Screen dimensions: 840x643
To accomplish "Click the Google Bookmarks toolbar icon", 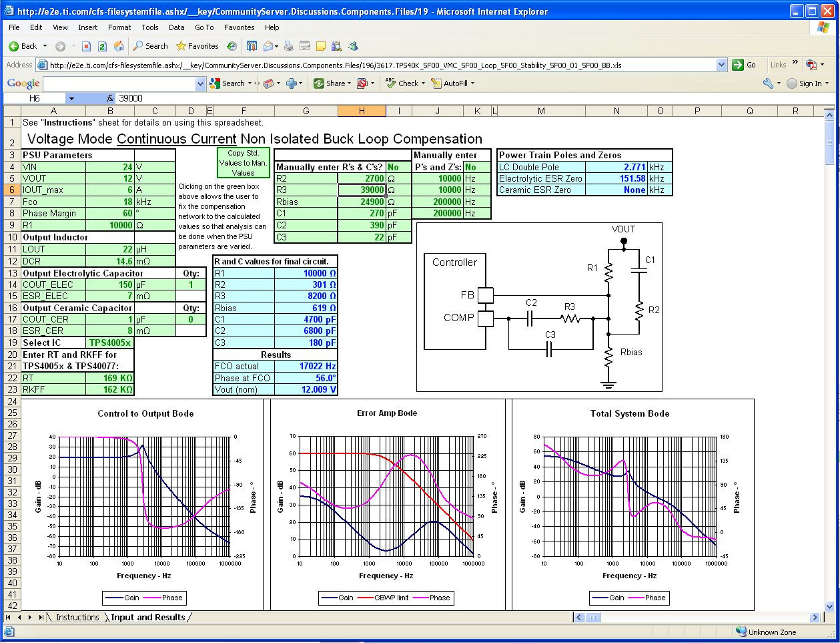I will pos(268,83).
